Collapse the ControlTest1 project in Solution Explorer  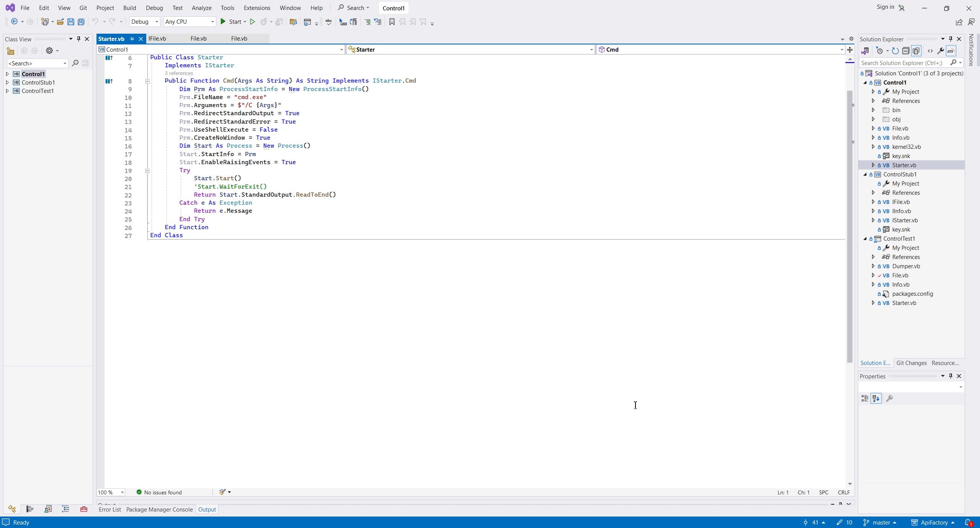coord(865,238)
